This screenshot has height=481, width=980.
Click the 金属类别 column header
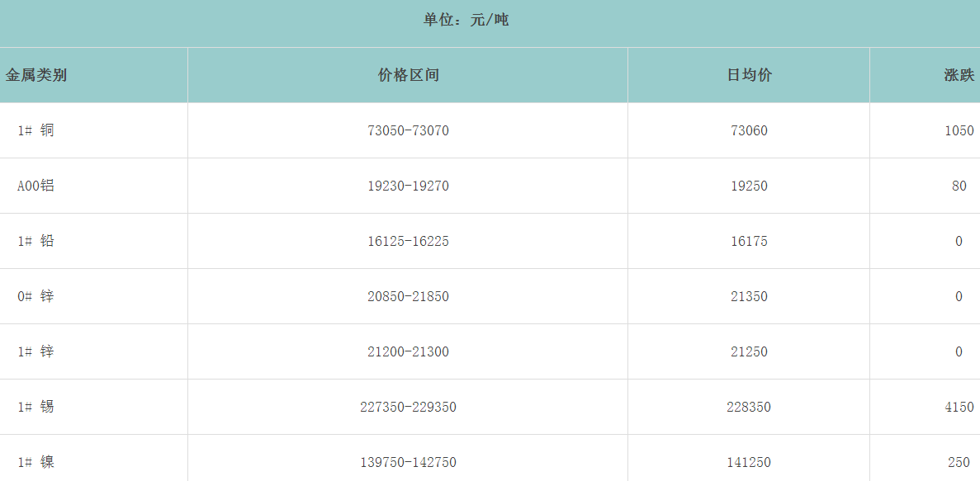[x=36, y=75]
